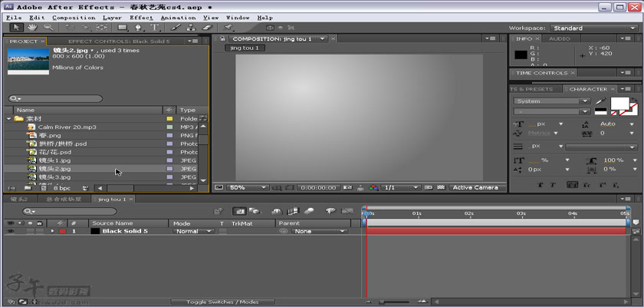Toggle viewer lock beside COMPOSITION tab

click(x=222, y=38)
